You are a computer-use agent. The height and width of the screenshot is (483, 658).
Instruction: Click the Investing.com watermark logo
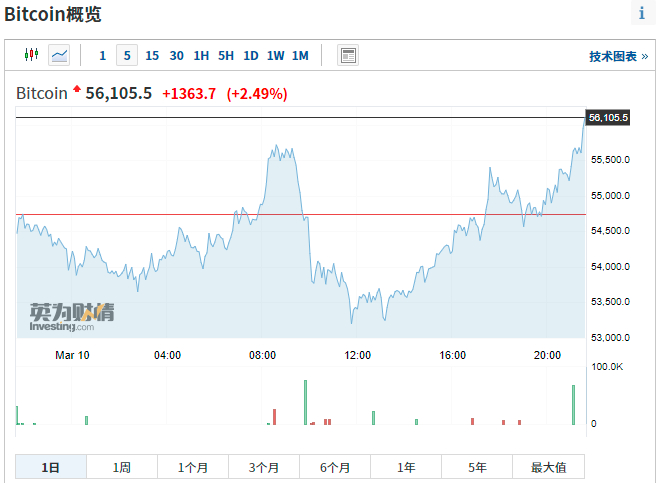[x=71, y=316]
